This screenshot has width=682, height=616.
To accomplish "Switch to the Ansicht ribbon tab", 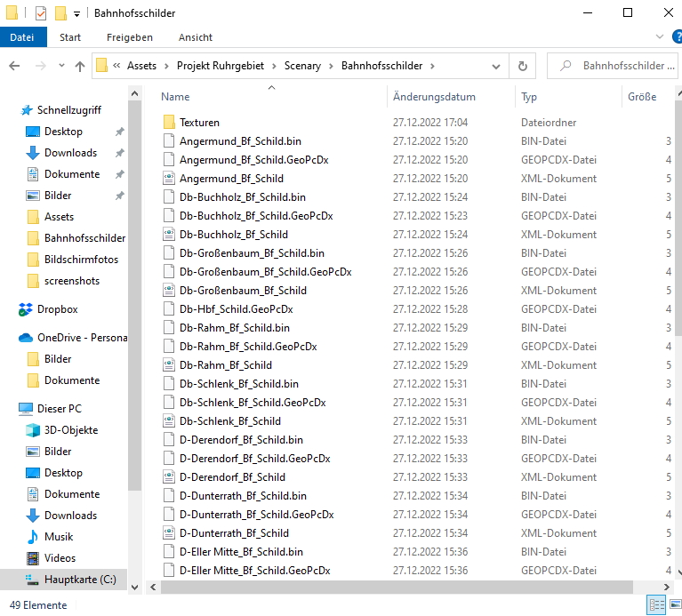I will pyautogui.click(x=196, y=37).
